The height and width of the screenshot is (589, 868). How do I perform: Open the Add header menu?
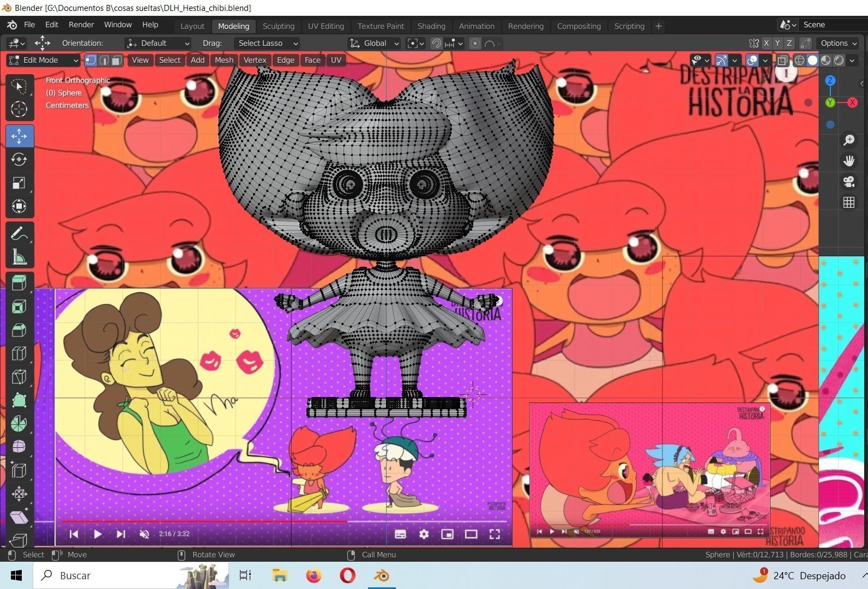[x=197, y=60]
